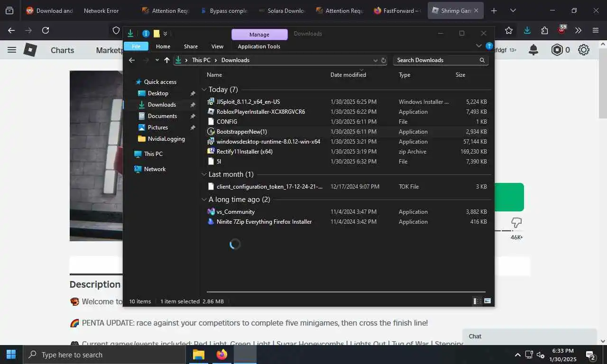Select the JJSploit_8.11.2_x64_en-US installer file

[347, 102]
